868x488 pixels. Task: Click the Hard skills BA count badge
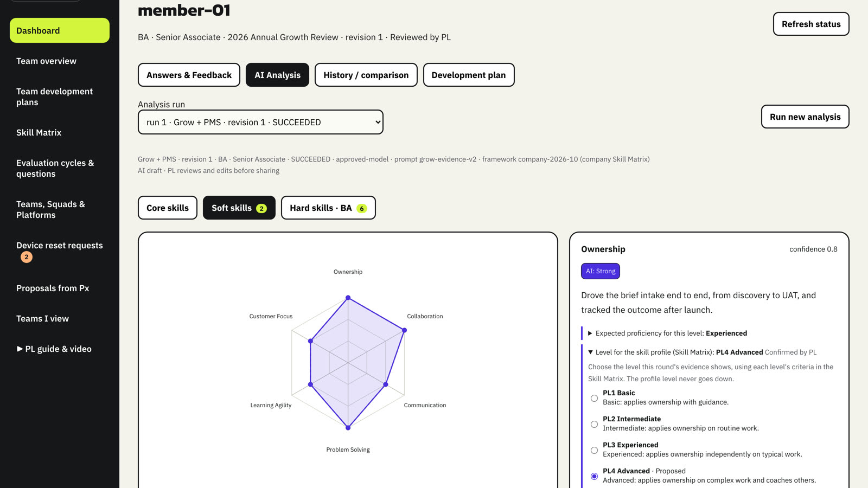click(x=362, y=208)
